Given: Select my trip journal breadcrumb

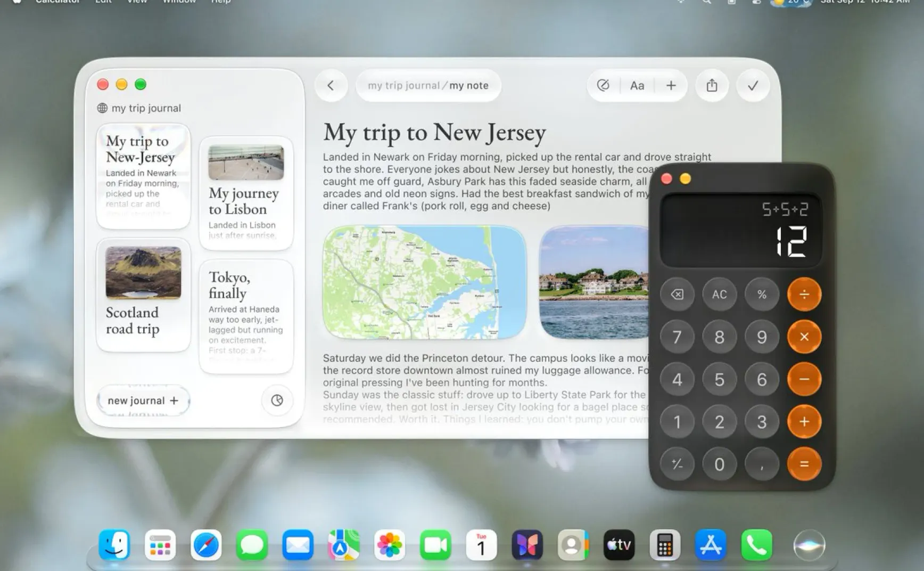Looking at the screenshot, I should coord(404,85).
